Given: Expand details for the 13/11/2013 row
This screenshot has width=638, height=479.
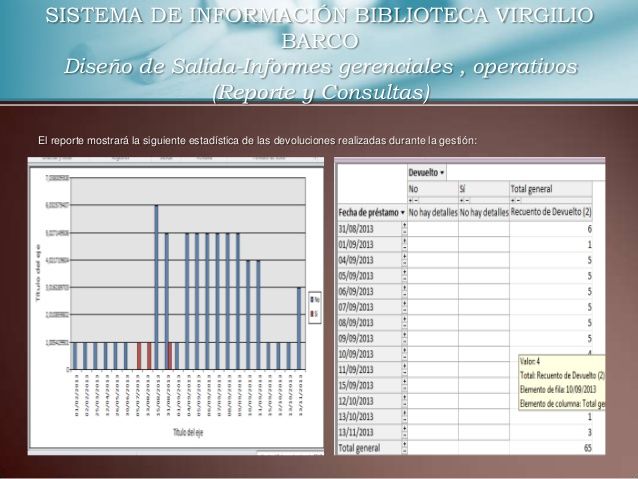Looking at the screenshot, I should click(404, 429).
